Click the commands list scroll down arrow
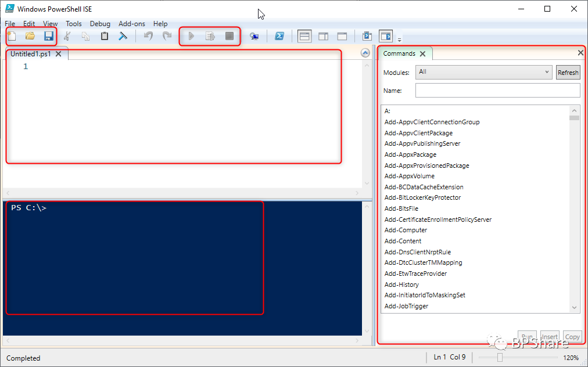 (574, 307)
